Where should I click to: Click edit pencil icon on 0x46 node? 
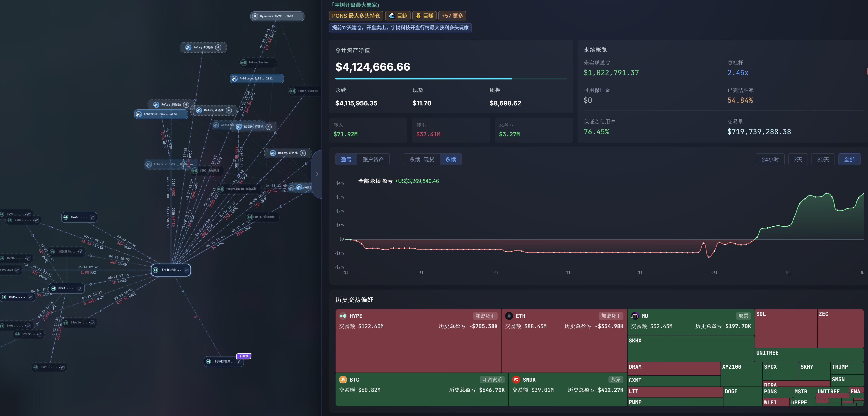point(92,217)
